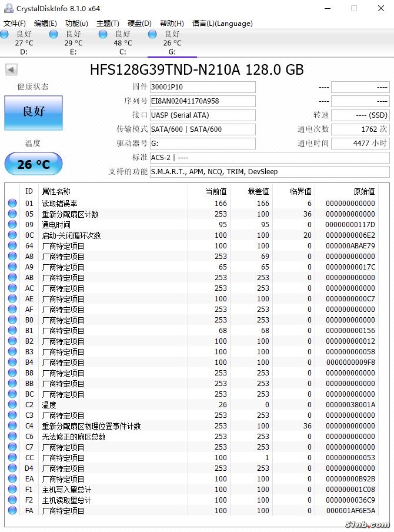Click the CrystalDiskInfo title bar icon
This screenshot has height=532, width=394.
(x=8, y=8)
